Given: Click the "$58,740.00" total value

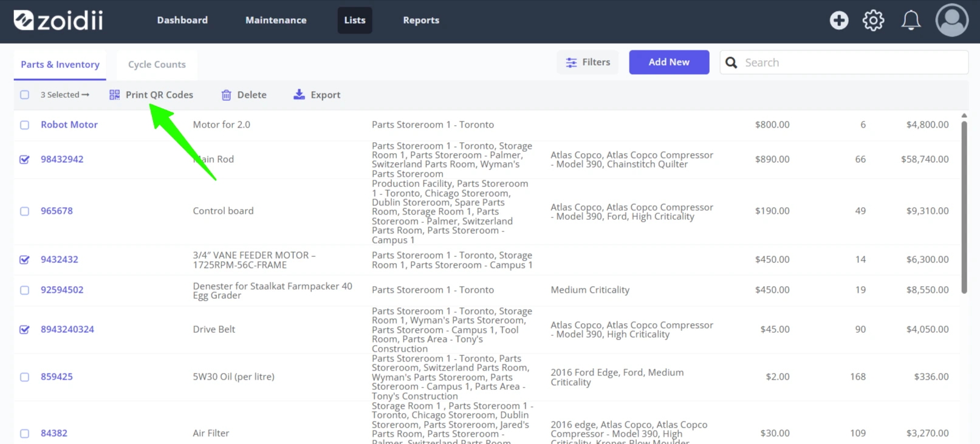Looking at the screenshot, I should click(x=925, y=159).
